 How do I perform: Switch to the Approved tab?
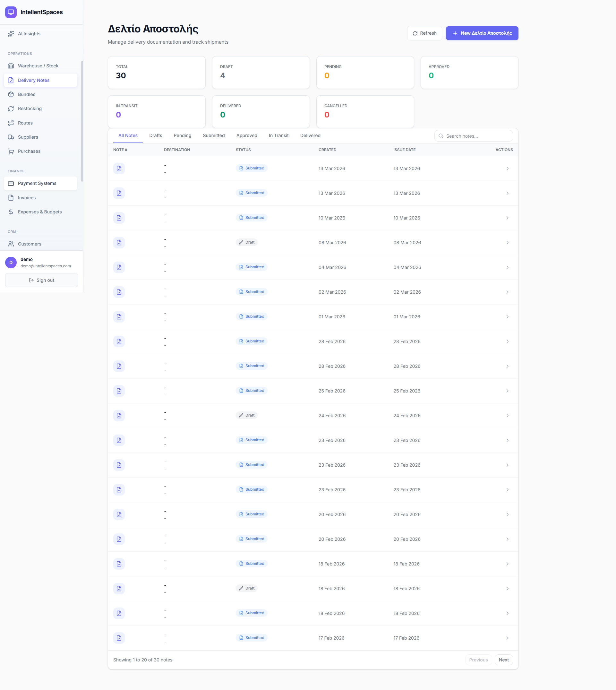(247, 135)
